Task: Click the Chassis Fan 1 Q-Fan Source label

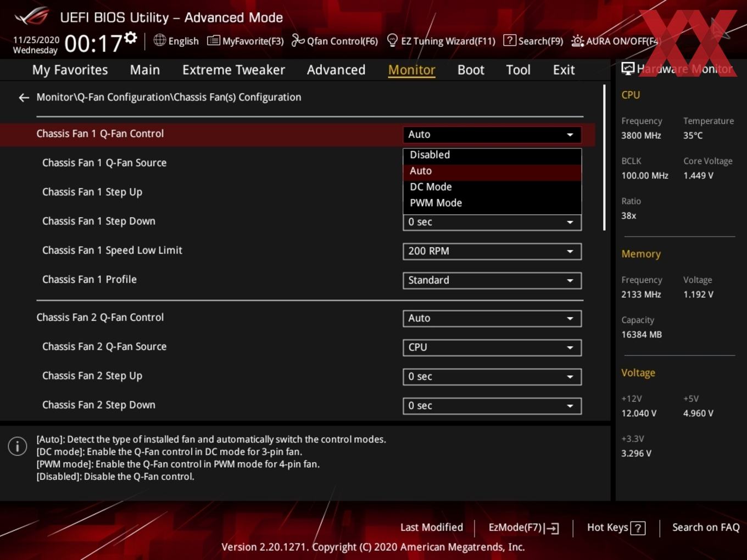Action: (x=104, y=163)
